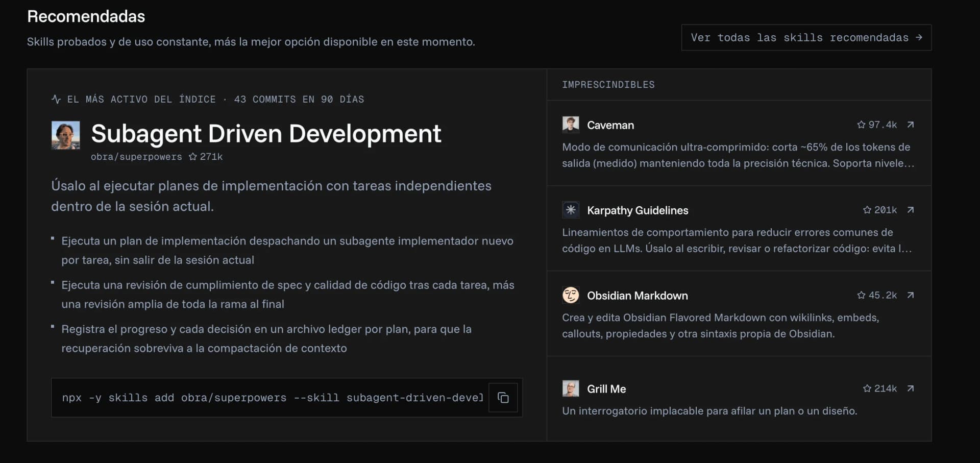Viewport: 980px width, 463px height.
Task: Click the Skills probados y de uso constante subtitle
Action: tap(251, 42)
